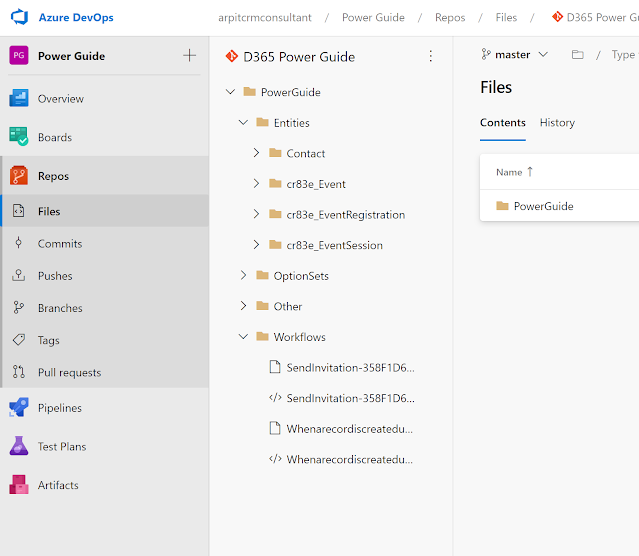Open the Pull requests page
The image size is (639, 556).
point(69,372)
